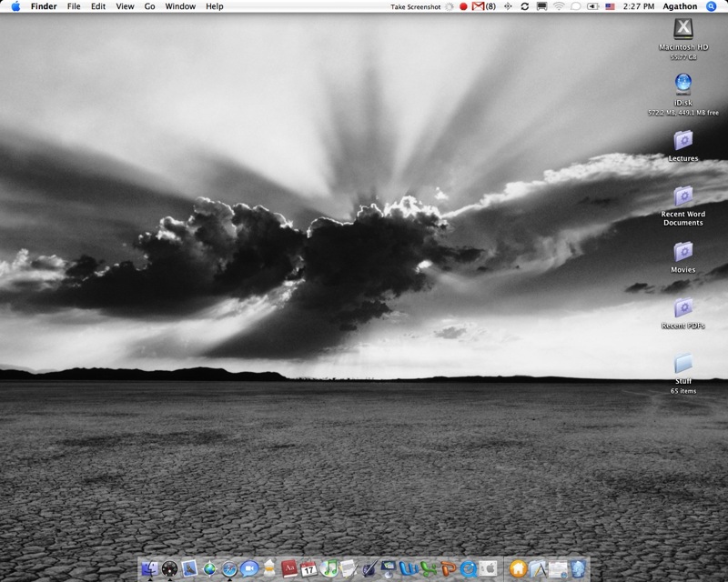The width and height of the screenshot is (728, 582).
Task: Open the Home folder in Dock
Action: click(518, 569)
